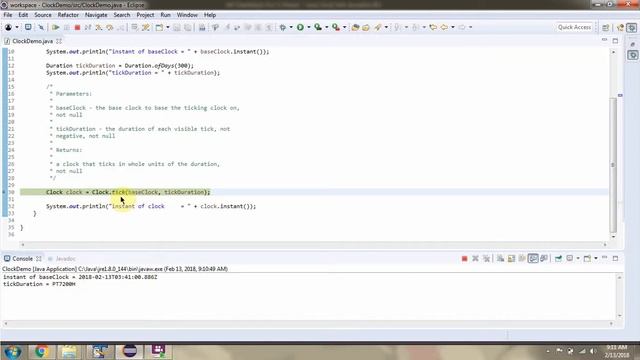Open the Refactor menu

pos(68,15)
